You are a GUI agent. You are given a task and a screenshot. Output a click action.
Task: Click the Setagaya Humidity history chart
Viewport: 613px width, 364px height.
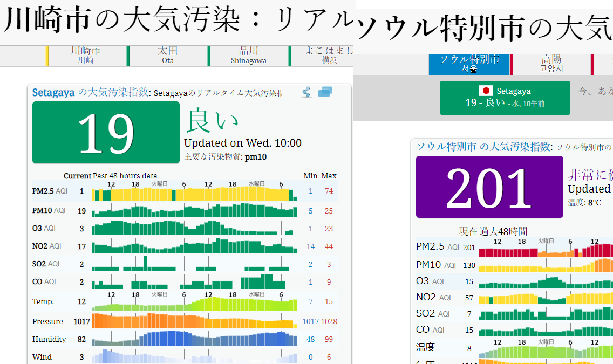tap(194, 339)
